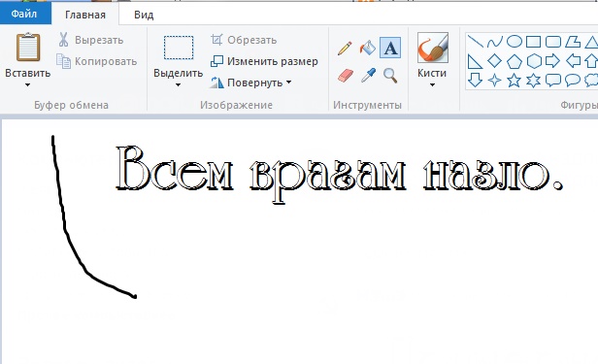The image size is (598, 364).
Task: Choose the Rounded rectangular callout shape
Action: point(553,80)
